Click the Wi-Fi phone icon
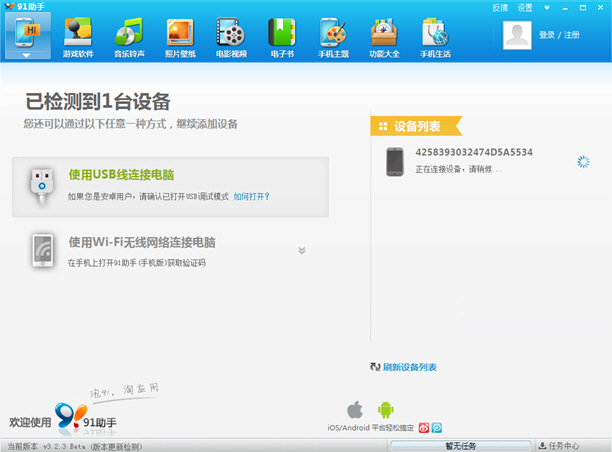This screenshot has width=612, height=452. [x=43, y=251]
